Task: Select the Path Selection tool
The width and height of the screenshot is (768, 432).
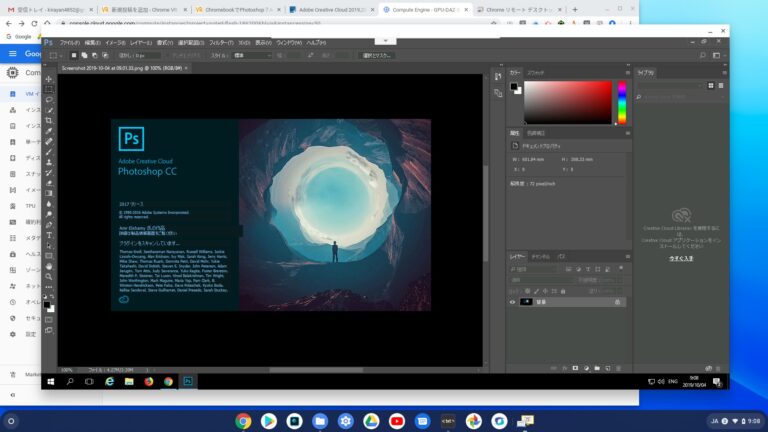Action: [48, 245]
